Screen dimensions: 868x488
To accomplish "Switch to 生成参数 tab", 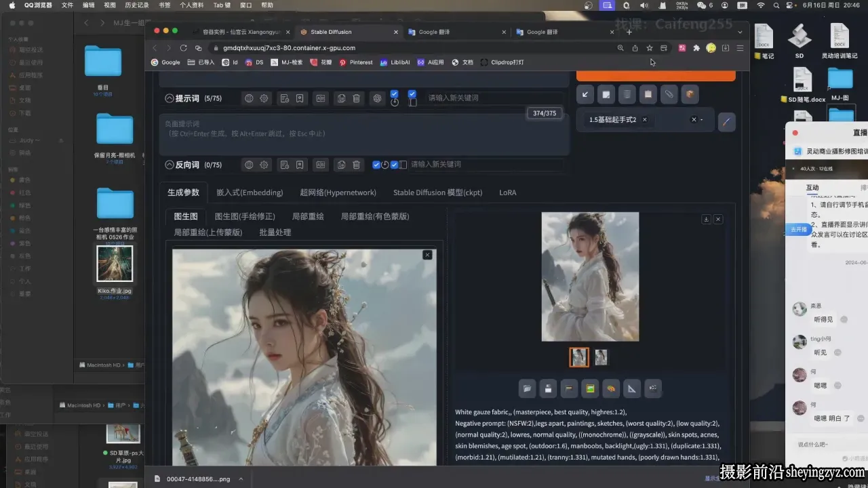I will [x=183, y=192].
